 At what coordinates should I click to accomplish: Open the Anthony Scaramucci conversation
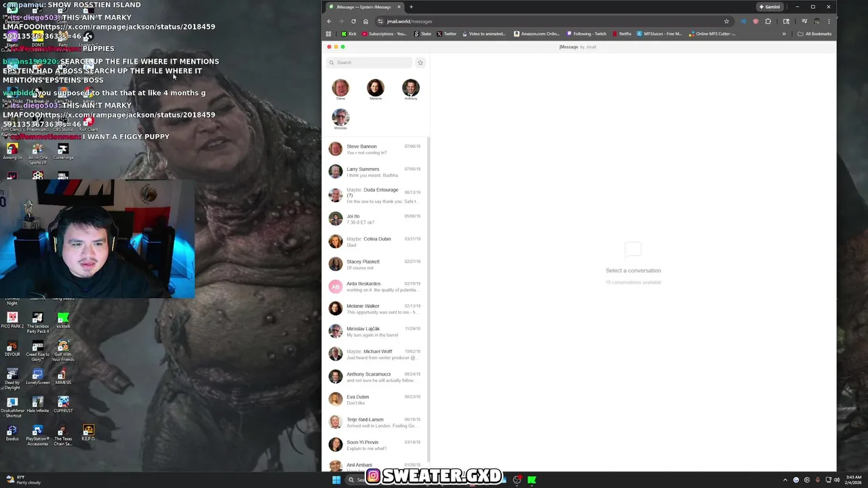point(375,377)
